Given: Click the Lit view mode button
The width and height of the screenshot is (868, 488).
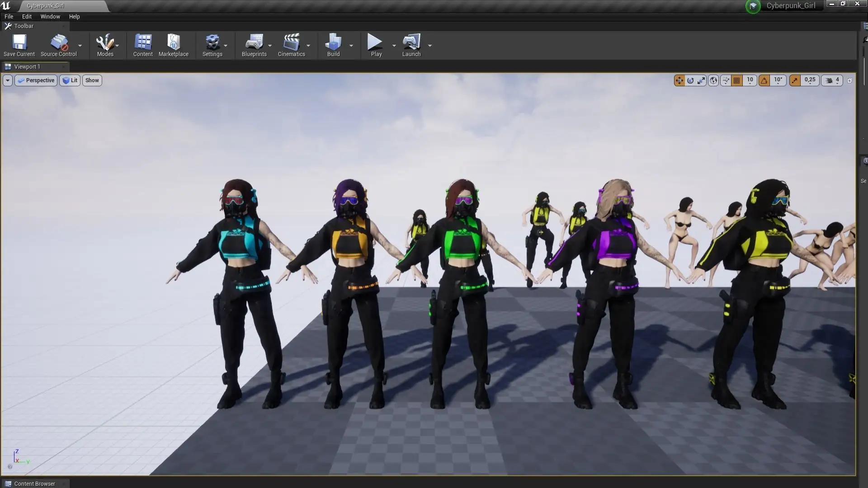Looking at the screenshot, I should [x=70, y=80].
